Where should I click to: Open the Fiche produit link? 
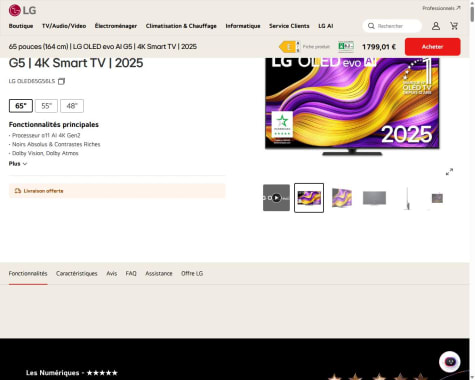pyautogui.click(x=316, y=47)
